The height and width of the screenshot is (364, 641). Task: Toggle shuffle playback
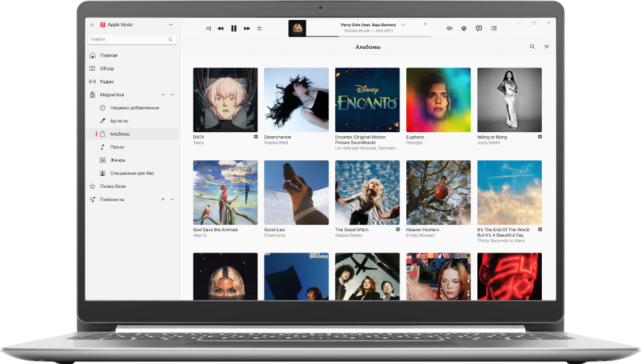[x=209, y=29]
